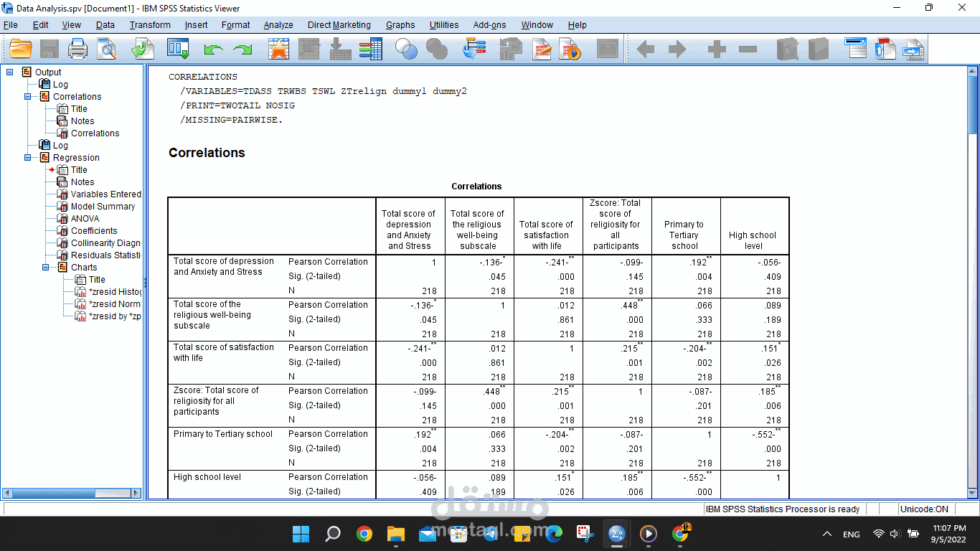Click the Windows Start button

tap(301, 534)
